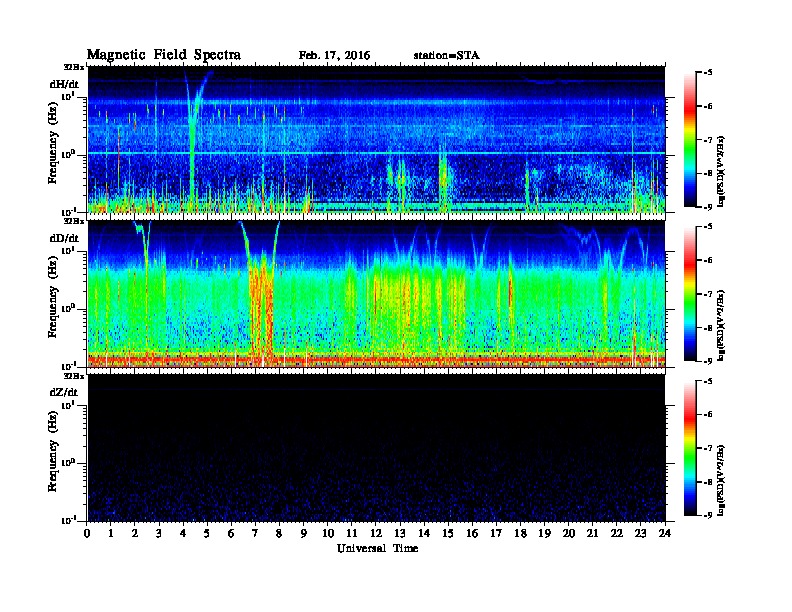The width and height of the screenshot is (792, 612).
Task: Select the 'Feb. 17, 2016' date text
Action: tap(334, 56)
